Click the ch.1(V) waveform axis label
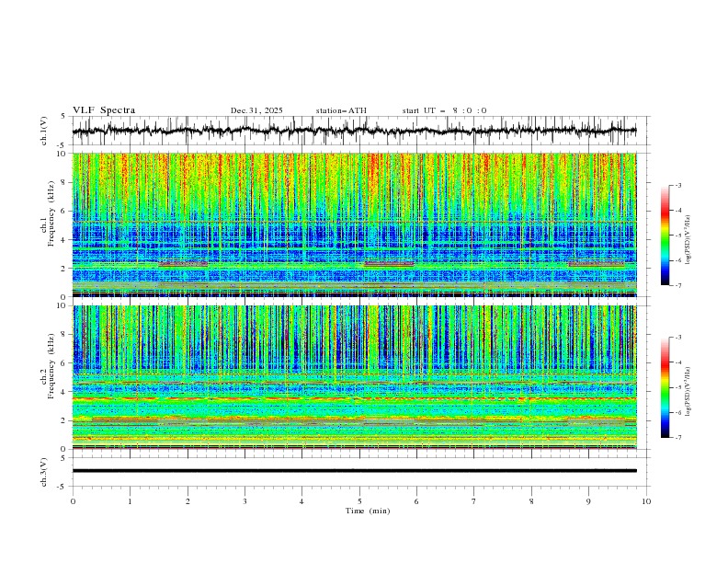Image resolution: width=728 pixels, height=563 pixels. pos(45,131)
